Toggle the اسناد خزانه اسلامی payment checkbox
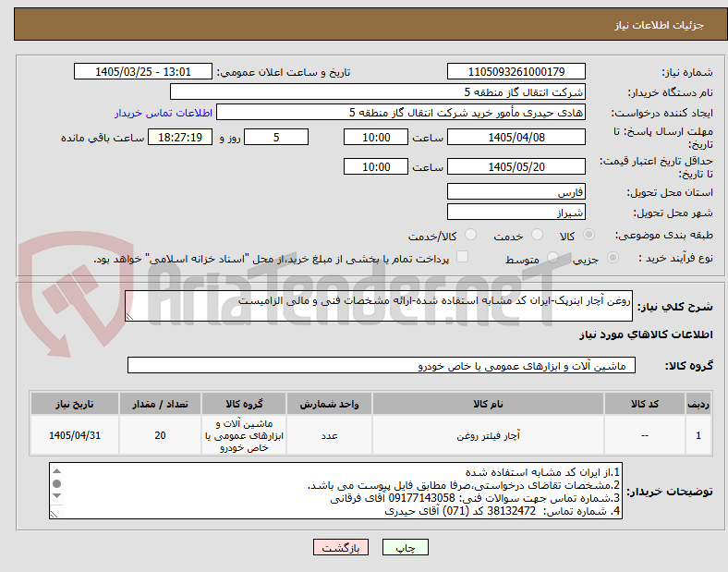The image size is (728, 572). pyautogui.click(x=463, y=257)
